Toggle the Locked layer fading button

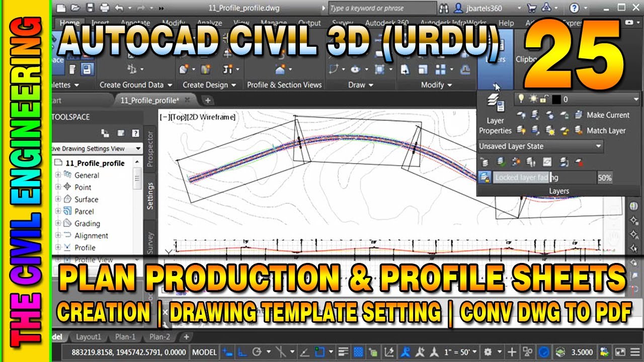tap(485, 177)
